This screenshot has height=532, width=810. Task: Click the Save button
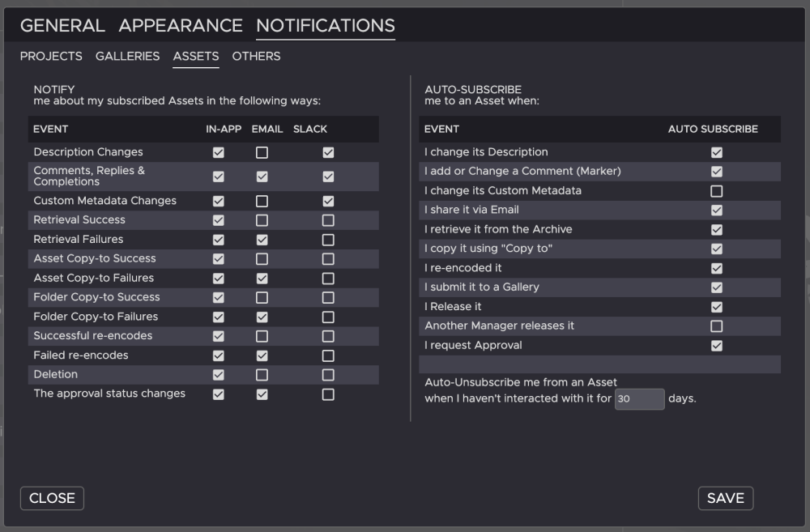[x=725, y=498]
